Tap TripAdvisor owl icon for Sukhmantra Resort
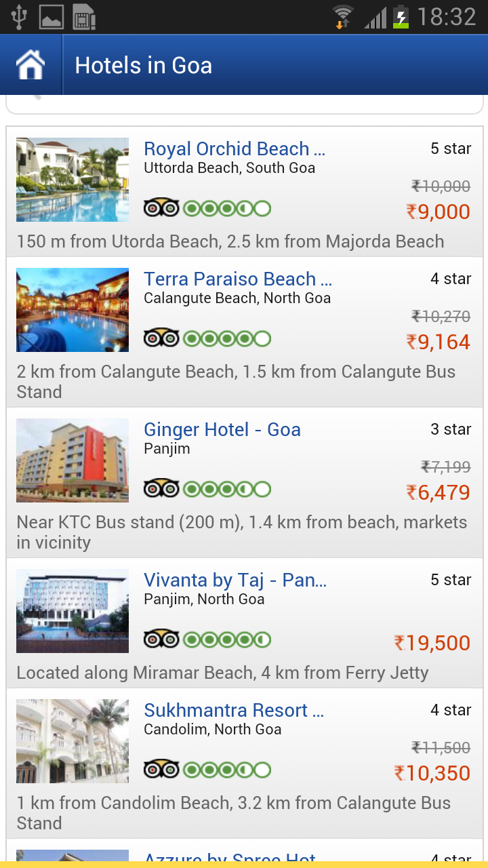 [x=161, y=770]
